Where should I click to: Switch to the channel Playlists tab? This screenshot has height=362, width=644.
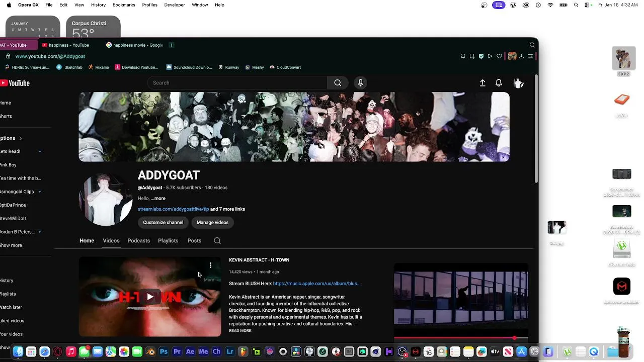(x=168, y=241)
